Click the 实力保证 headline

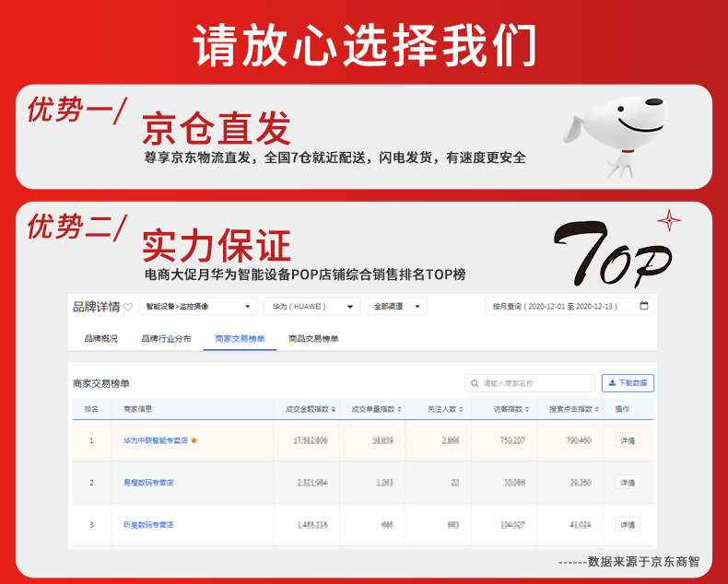[217, 246]
